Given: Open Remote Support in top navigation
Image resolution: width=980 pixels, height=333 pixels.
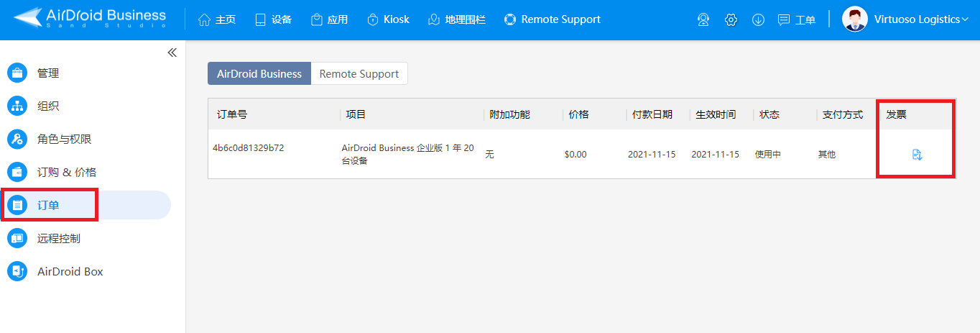Looking at the screenshot, I should [x=552, y=19].
